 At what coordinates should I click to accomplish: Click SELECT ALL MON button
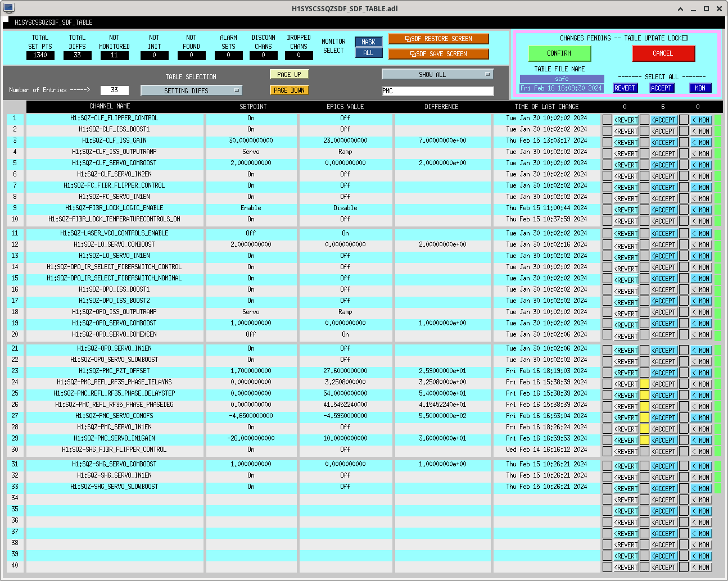(700, 88)
